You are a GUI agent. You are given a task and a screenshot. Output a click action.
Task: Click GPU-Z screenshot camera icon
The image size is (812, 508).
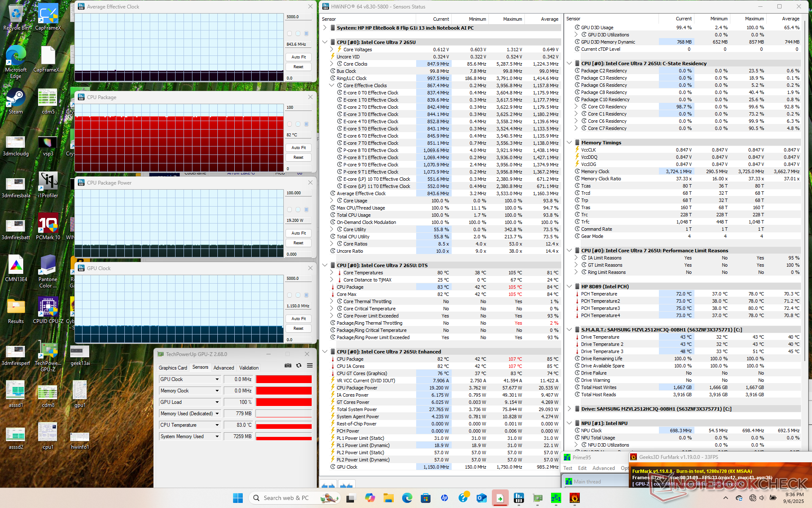tap(288, 365)
